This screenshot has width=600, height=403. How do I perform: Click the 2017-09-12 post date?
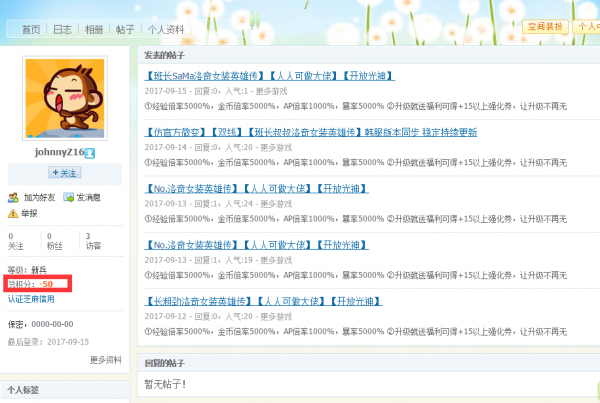click(166, 317)
